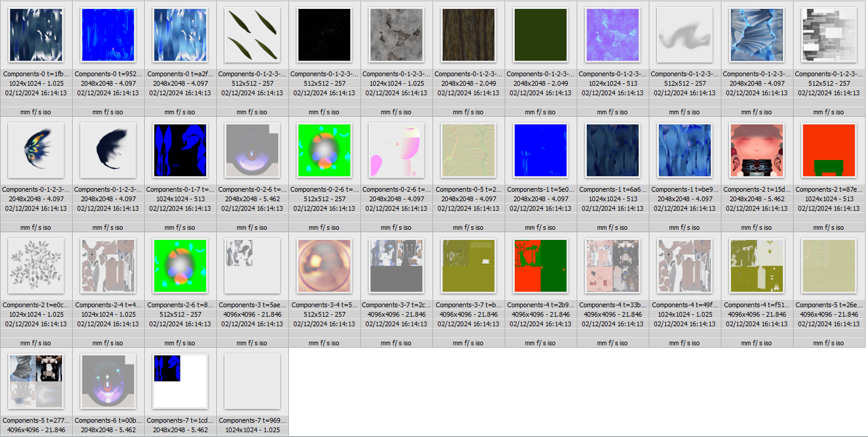The width and height of the screenshot is (868, 437).
Task: Select Components-0-2-6 gray eye texture thumbnail
Action: point(252,150)
